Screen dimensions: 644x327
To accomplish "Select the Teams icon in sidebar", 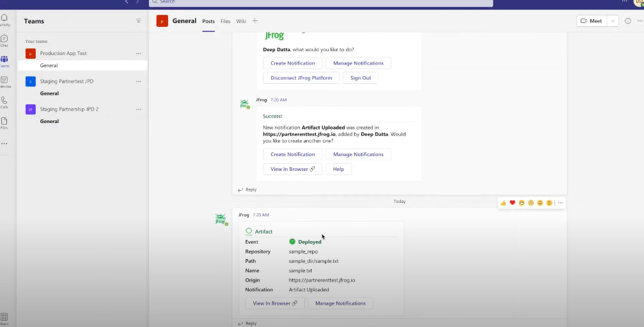I will 4,59.
